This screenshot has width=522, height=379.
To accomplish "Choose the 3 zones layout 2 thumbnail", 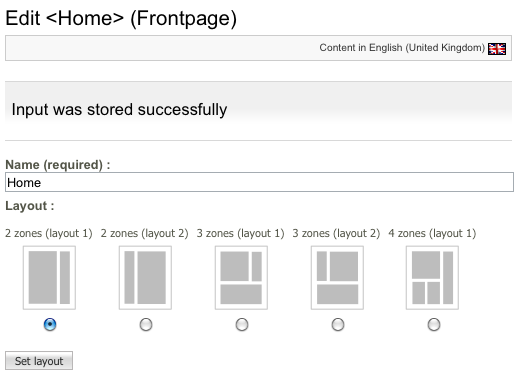I will 337,278.
